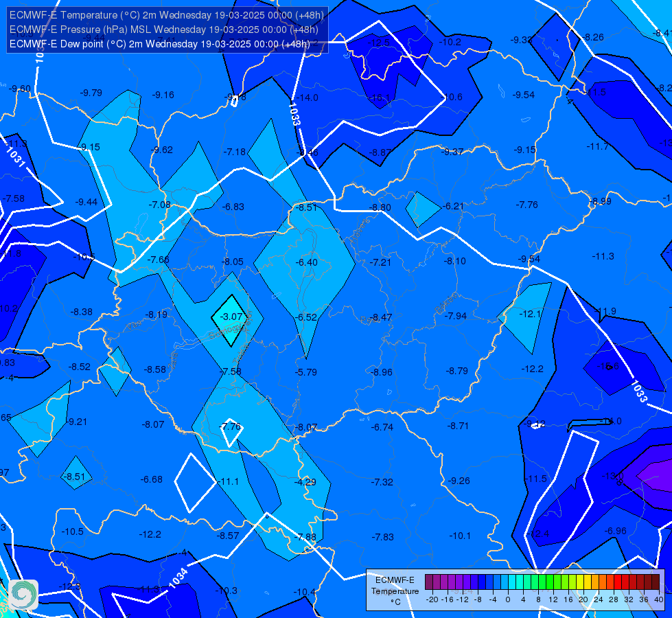Click the map value -12.4
672x618 pixels.
(x=537, y=534)
